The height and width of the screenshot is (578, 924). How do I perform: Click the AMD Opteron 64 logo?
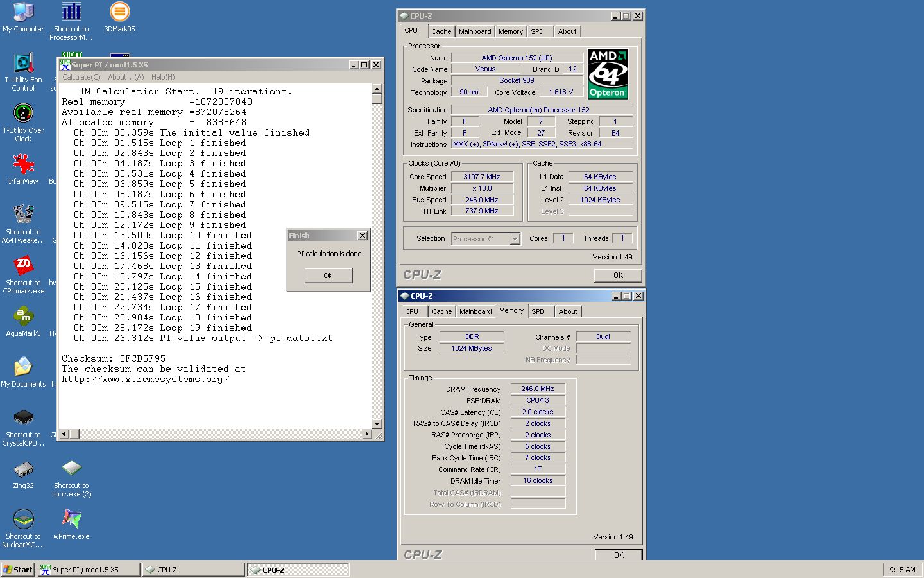tap(608, 74)
